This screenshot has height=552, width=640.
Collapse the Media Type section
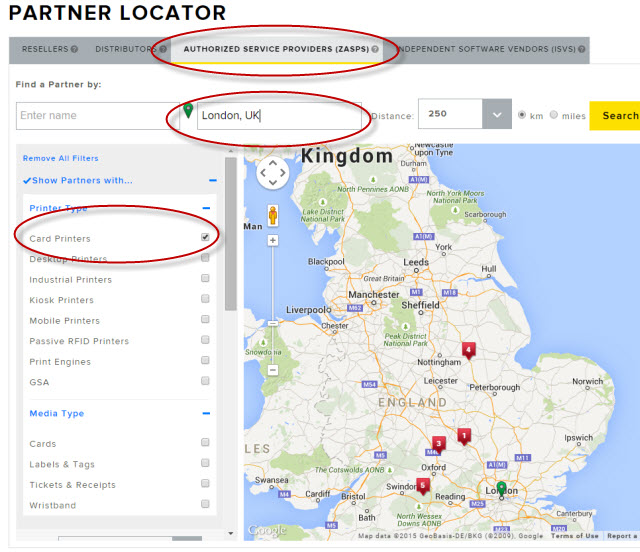(x=207, y=414)
